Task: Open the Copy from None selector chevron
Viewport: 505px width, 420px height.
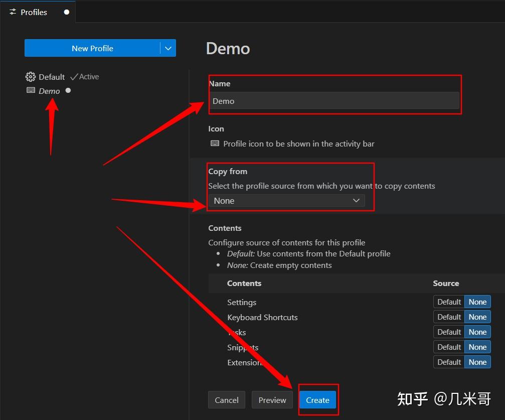Action: 356,200
